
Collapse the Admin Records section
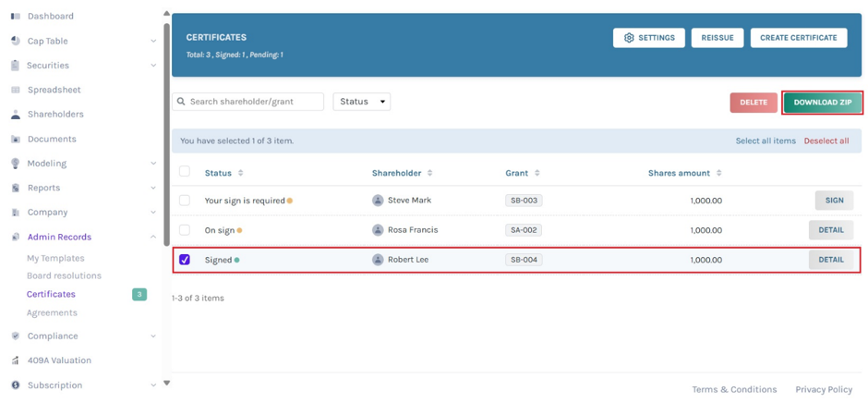click(153, 237)
